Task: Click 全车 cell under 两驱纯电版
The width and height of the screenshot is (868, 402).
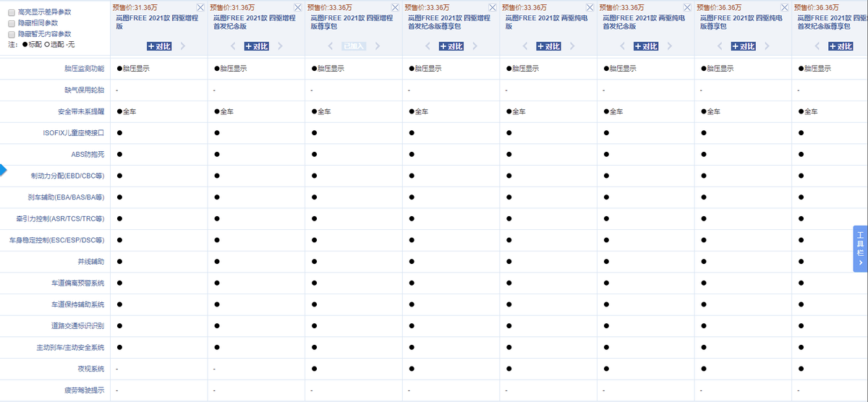Action: 516,112
